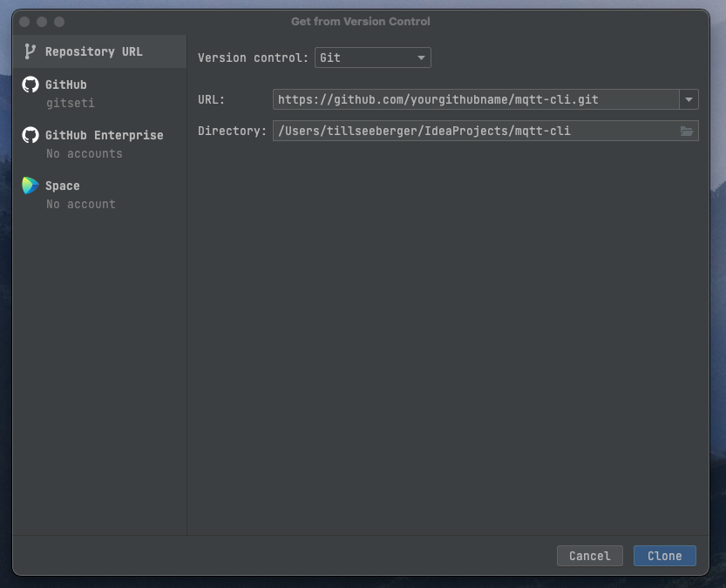This screenshot has height=588, width=726.
Task: Open the Version control Git dropdown
Action: pos(373,57)
